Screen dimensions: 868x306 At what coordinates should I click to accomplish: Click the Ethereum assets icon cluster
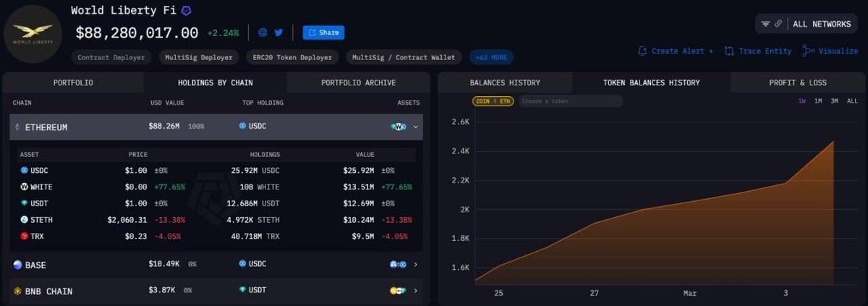pos(399,127)
